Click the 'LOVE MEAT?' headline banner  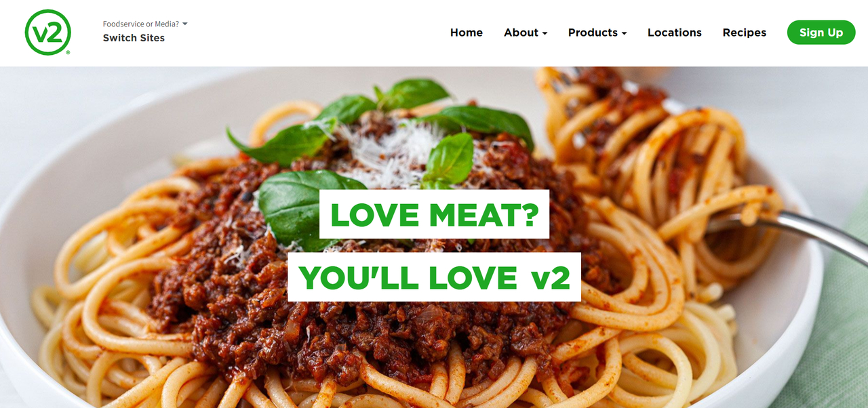point(434,214)
